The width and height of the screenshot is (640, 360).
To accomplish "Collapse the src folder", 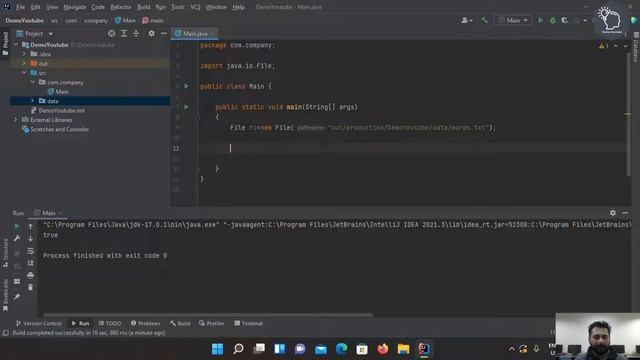I will [24, 73].
